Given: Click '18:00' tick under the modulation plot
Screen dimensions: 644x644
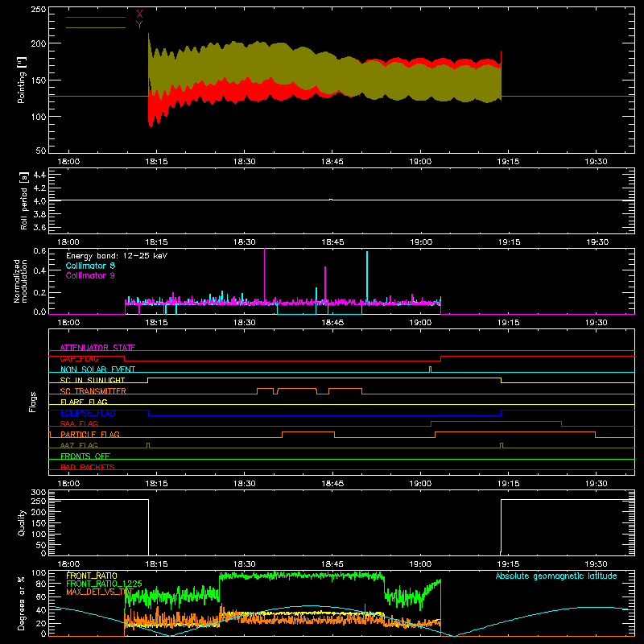Looking at the screenshot, I should click(x=68, y=323).
